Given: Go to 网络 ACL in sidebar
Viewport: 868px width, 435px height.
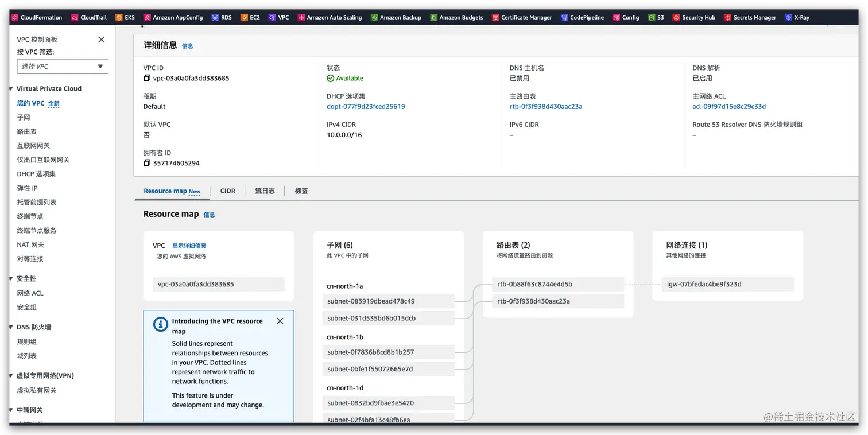Looking at the screenshot, I should pyautogui.click(x=30, y=293).
